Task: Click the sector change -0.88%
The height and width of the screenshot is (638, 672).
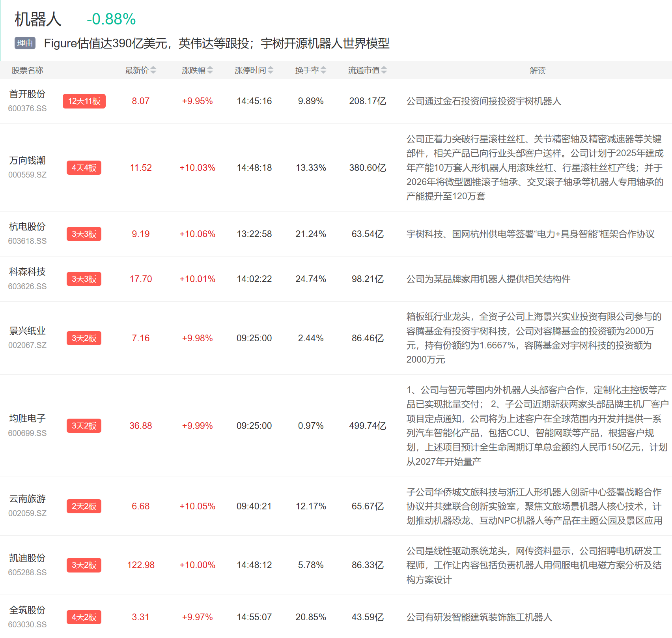Action: [111, 19]
